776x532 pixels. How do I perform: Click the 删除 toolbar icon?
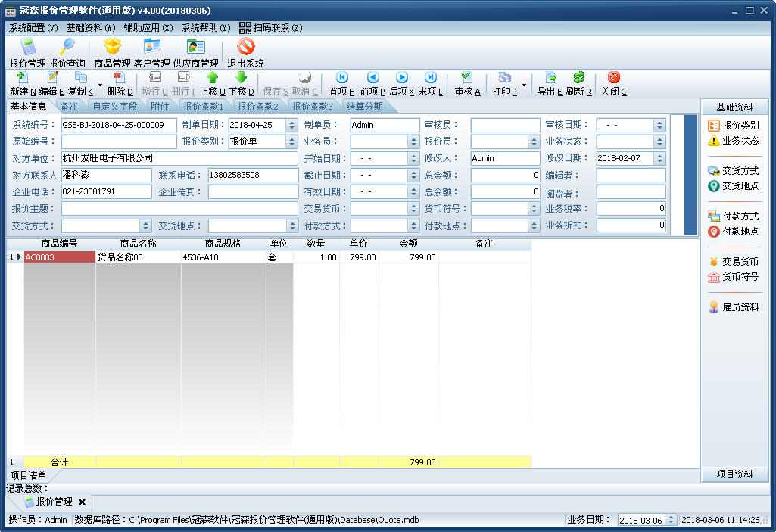120,84
